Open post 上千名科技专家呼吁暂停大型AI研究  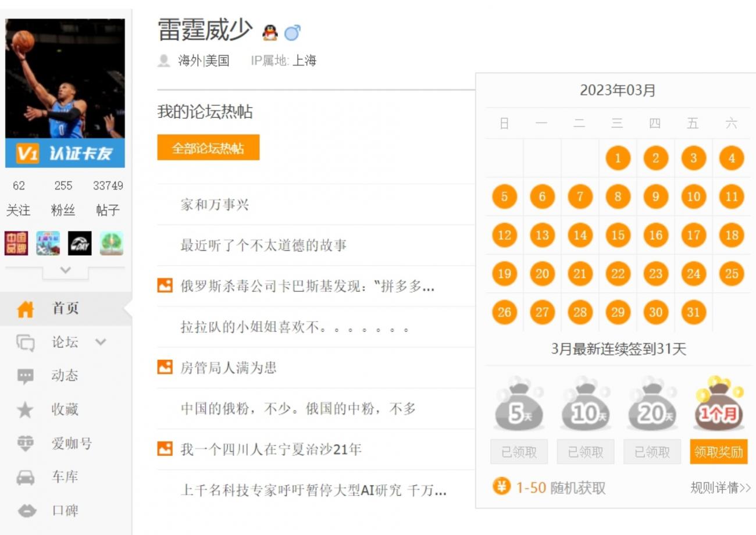coord(313,490)
